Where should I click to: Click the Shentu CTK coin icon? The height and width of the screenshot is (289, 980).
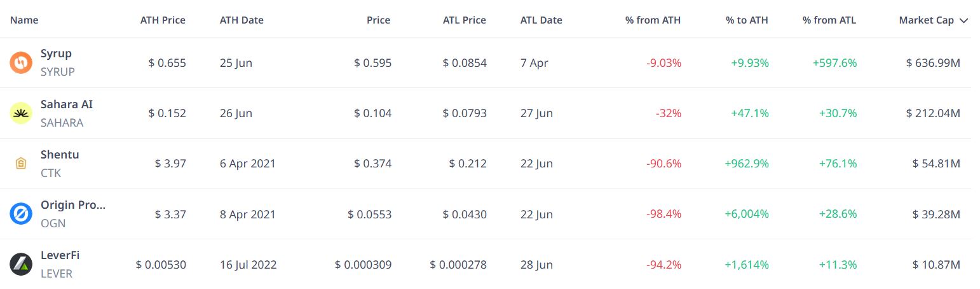click(21, 164)
